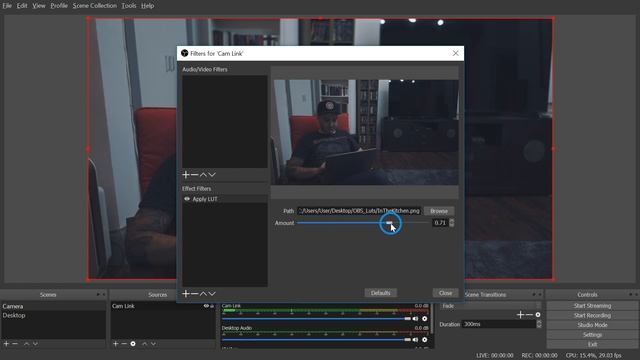Add a new scene
This screenshot has height=360, width=640.
click(6, 344)
